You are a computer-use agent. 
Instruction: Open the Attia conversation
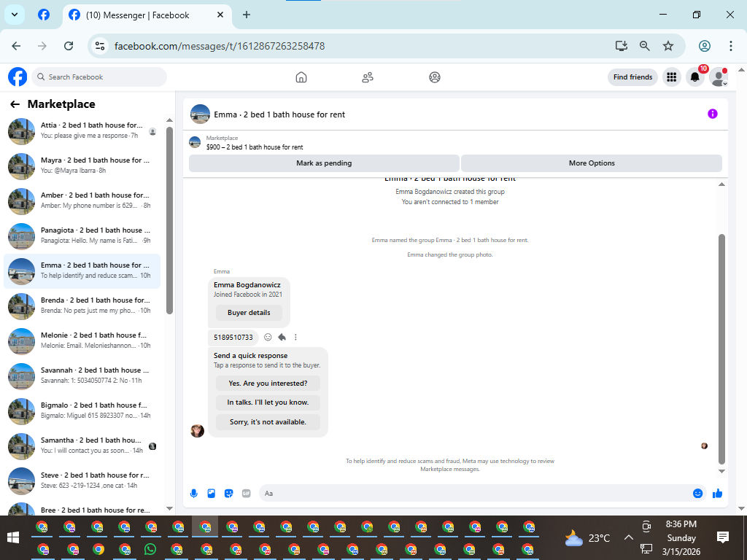pyautogui.click(x=82, y=131)
